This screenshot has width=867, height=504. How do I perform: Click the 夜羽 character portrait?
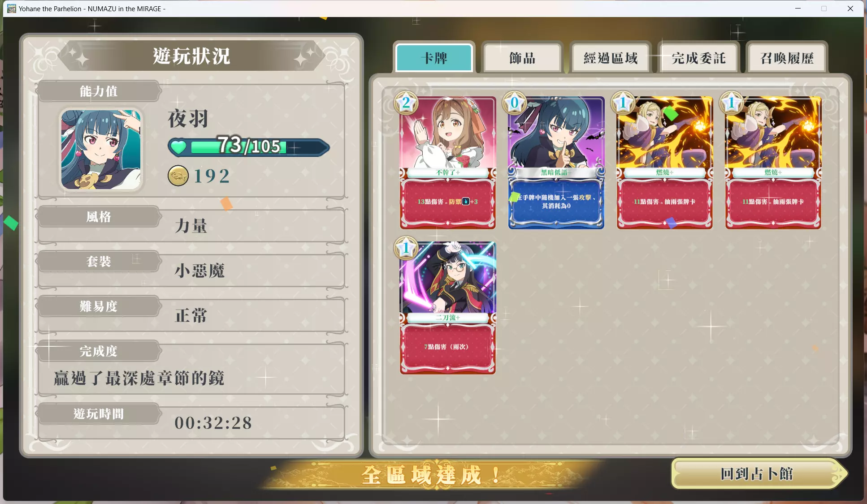pos(101,150)
